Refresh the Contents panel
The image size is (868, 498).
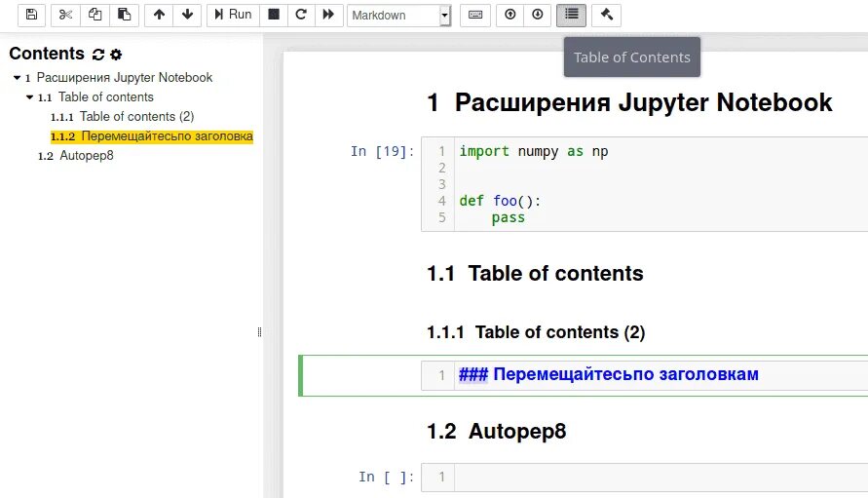[x=98, y=55]
